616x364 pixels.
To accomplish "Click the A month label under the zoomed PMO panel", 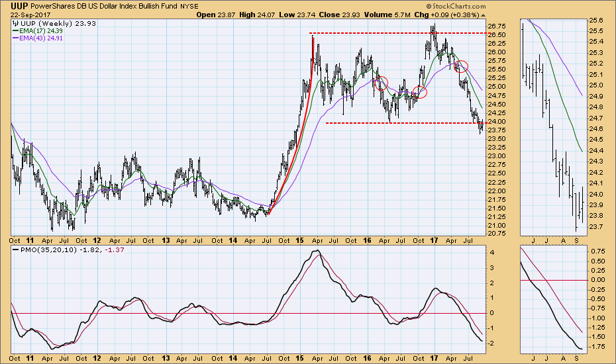I will (x=563, y=358).
